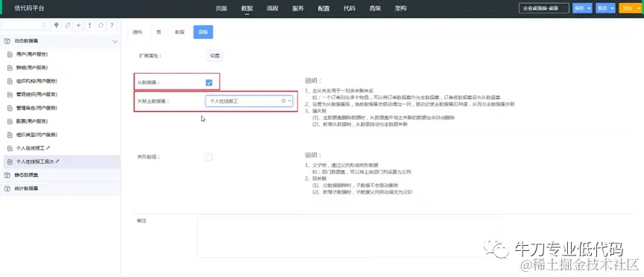This screenshot has height=277, width=644.
Task: Click the 动态数据集 section header label
Action: 27,41
